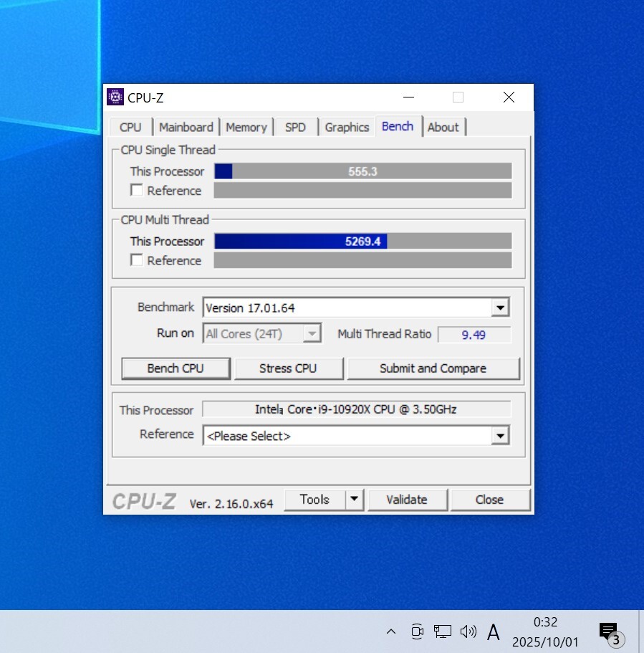Click the taskbar clock and date

(544, 631)
